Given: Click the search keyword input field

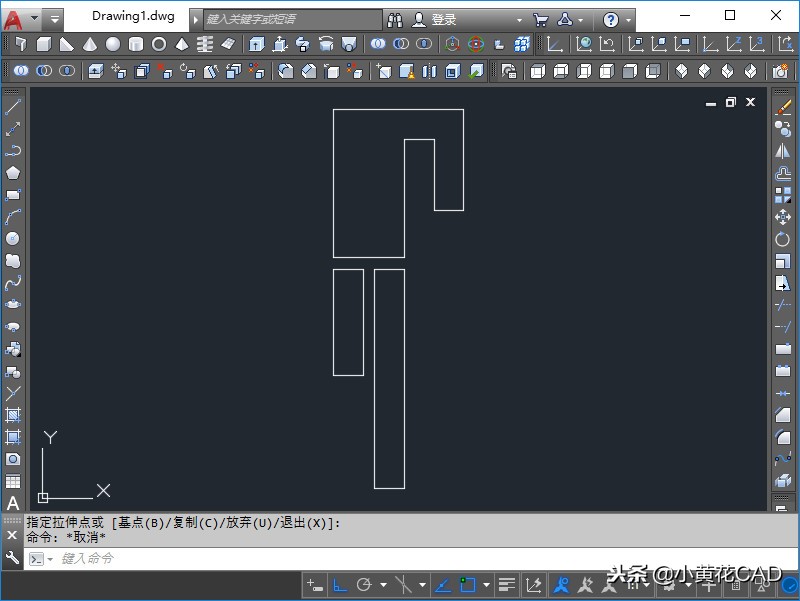Looking at the screenshot, I should click(290, 19).
